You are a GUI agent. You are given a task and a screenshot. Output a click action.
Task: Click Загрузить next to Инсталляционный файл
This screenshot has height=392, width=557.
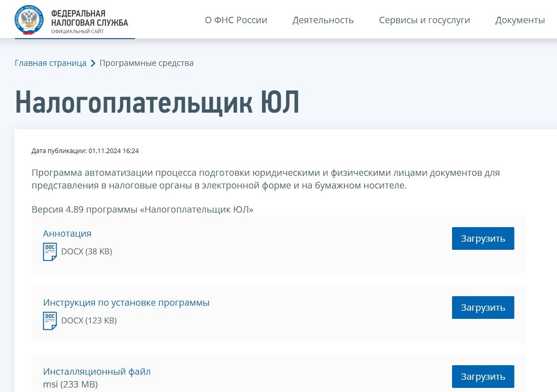(x=482, y=376)
